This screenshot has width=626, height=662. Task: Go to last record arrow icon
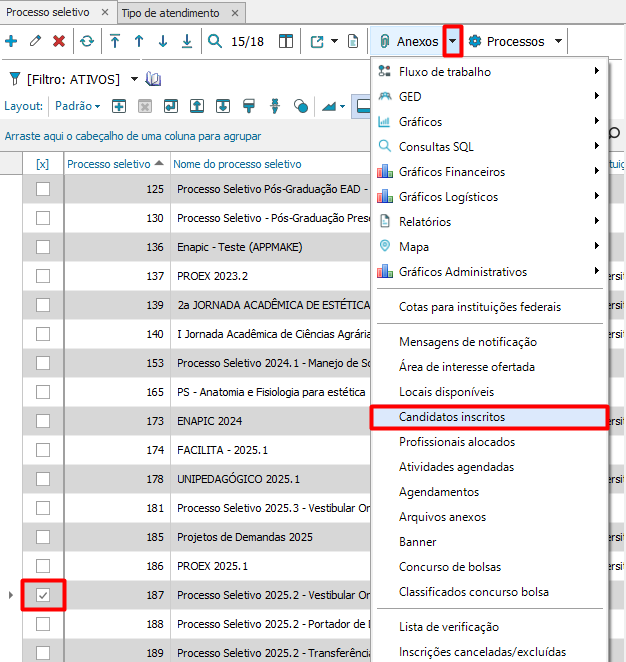[x=187, y=42]
